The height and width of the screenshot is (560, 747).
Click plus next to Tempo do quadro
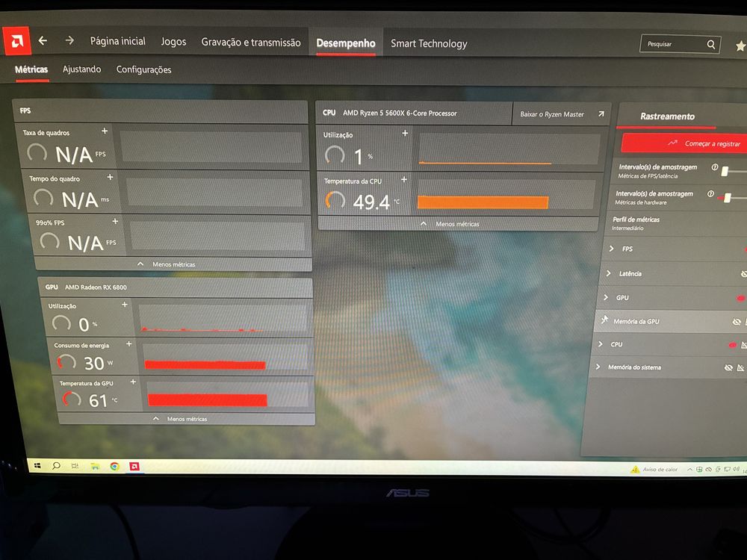[110, 177]
